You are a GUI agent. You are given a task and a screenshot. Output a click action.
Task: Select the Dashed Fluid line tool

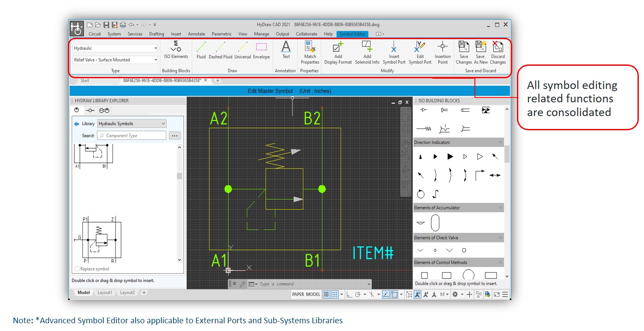220,51
